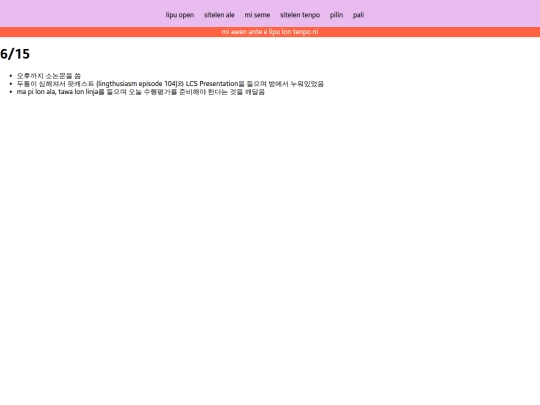Open the 'lipu open' nav link
Viewport: 540px width, 405px height.
coord(179,15)
